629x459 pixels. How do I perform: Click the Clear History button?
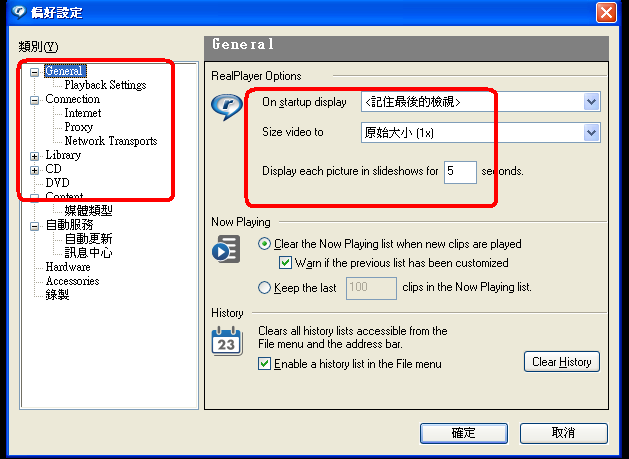pos(562,362)
